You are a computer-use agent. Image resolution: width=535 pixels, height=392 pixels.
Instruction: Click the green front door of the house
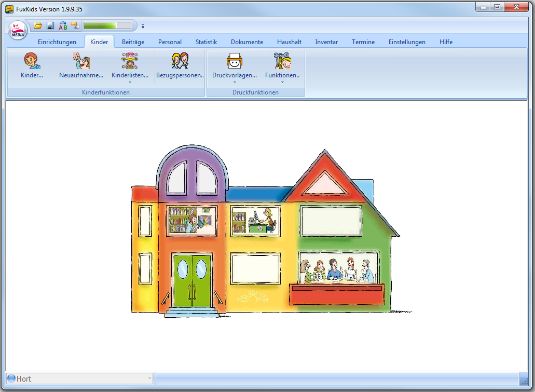point(193,280)
